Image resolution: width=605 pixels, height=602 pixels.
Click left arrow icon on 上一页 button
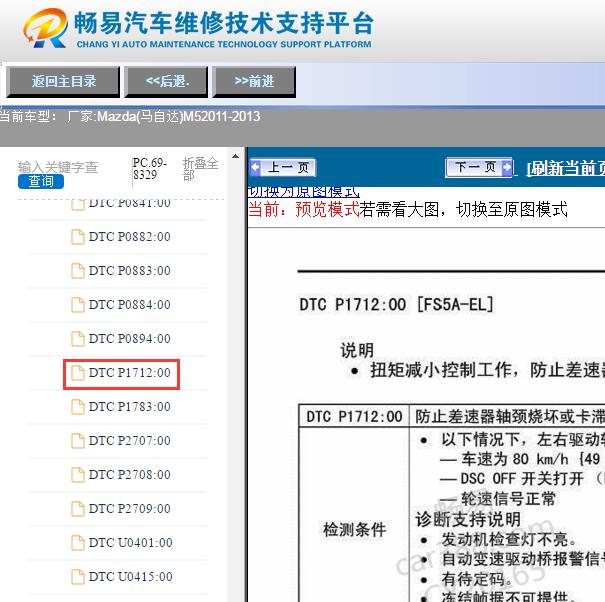(255, 167)
